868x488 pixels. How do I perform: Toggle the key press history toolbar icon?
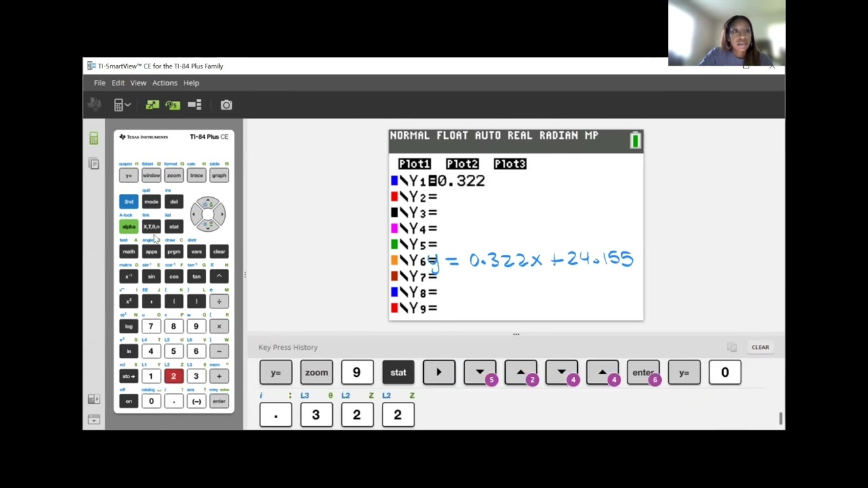point(173,104)
